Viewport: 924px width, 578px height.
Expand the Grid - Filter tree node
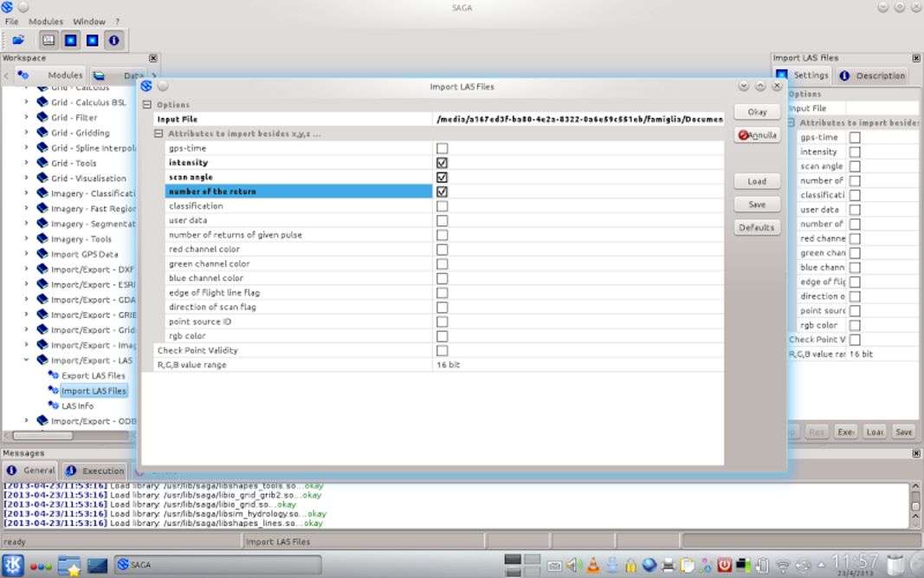26,118
